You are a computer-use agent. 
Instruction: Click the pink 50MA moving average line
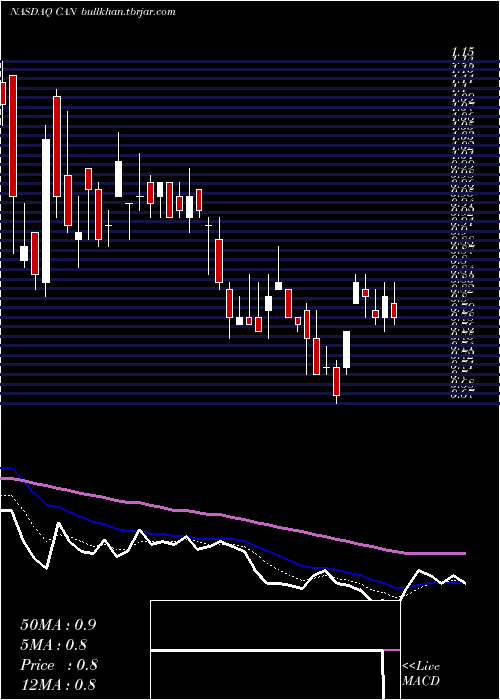tap(232, 518)
